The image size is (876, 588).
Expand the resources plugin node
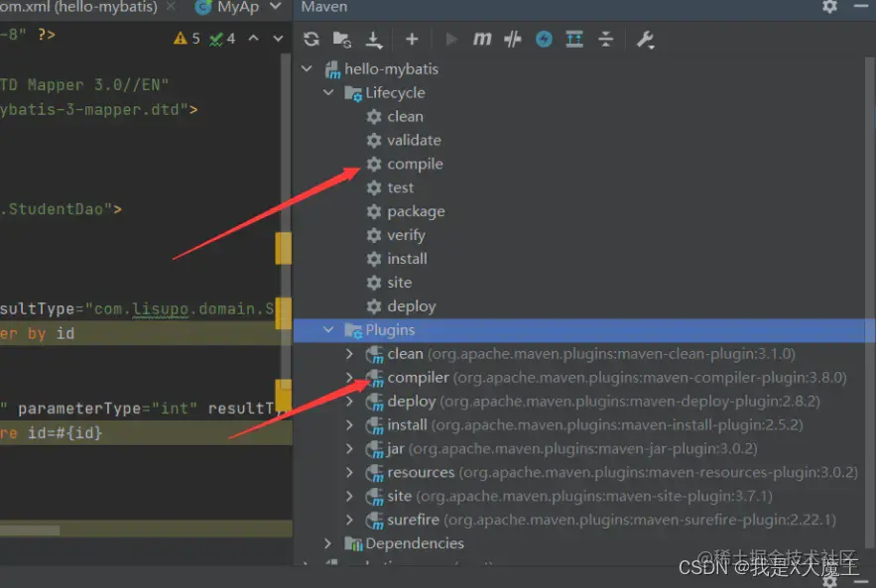pos(349,472)
